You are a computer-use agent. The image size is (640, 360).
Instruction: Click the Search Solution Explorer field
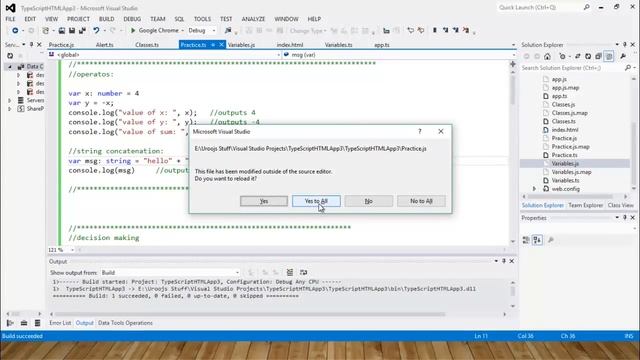point(572,68)
